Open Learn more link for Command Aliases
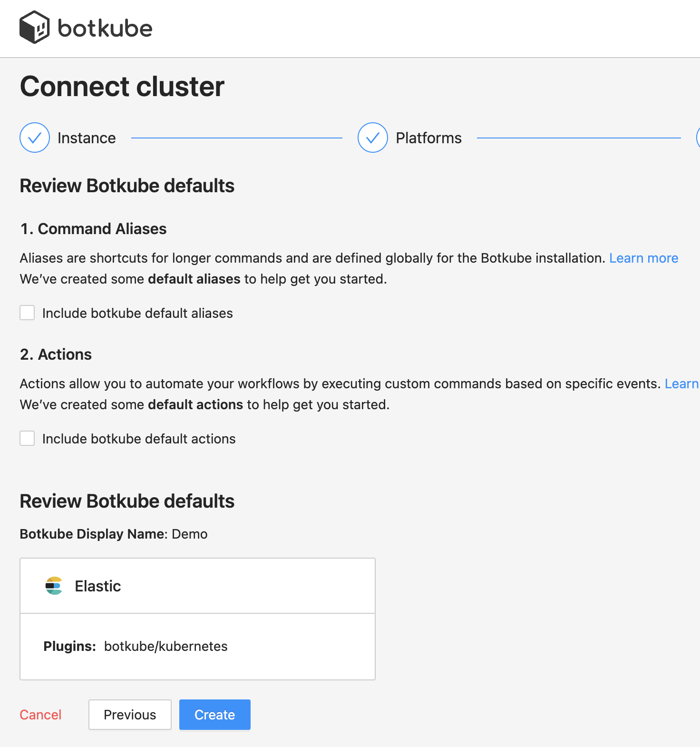Screen dimensions: 700x747 643,258
